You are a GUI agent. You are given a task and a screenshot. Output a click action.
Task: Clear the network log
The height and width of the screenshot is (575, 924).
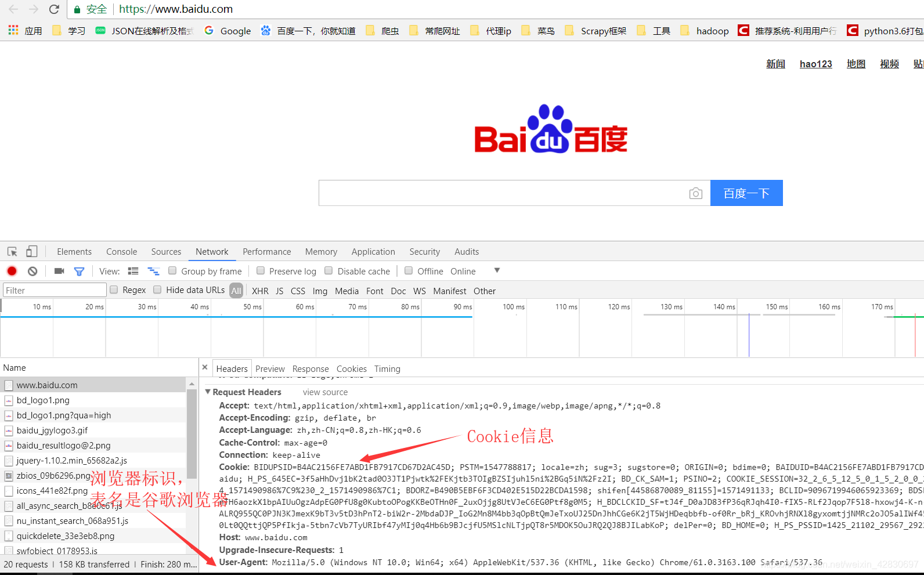(33, 271)
